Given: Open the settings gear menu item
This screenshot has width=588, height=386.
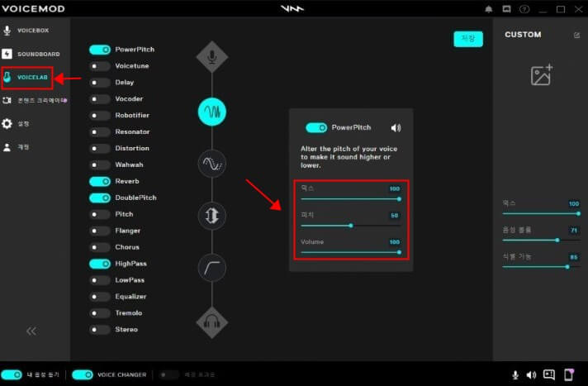Looking at the screenshot, I should coord(23,124).
